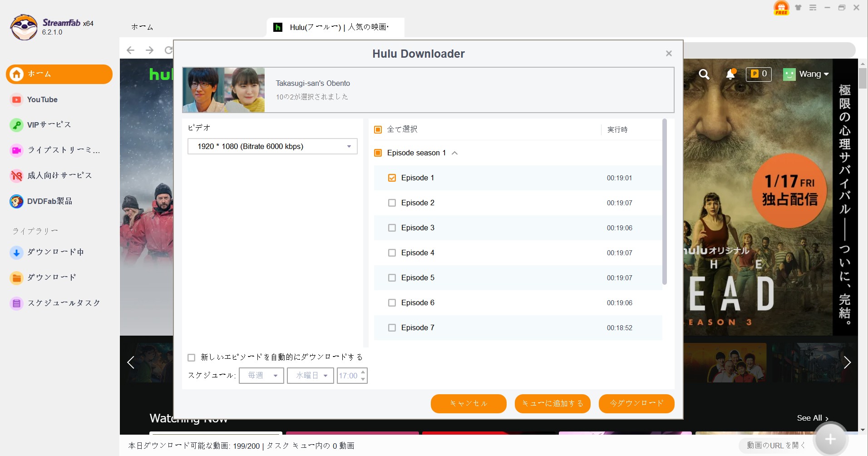This screenshot has height=456, width=868.
Task: Open the 毎週 schedule frequency dropdown
Action: click(x=261, y=376)
